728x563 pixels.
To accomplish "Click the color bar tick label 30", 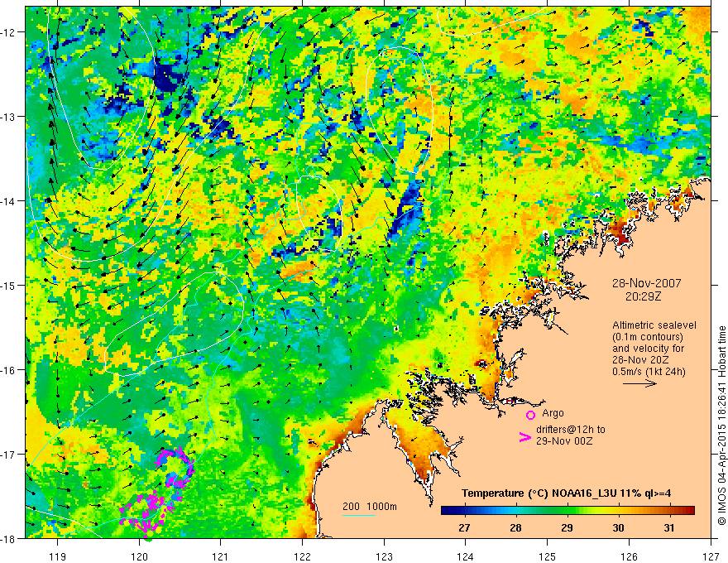I will [x=617, y=527].
